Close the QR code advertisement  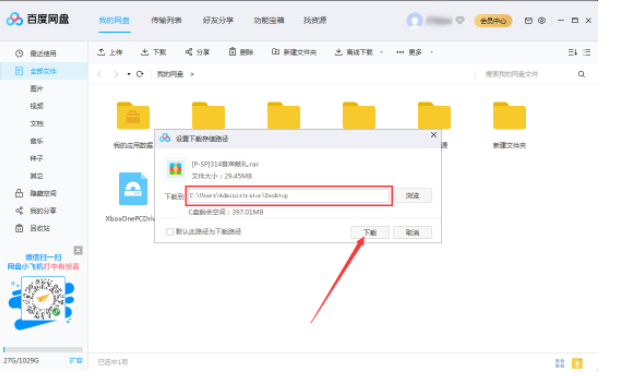coord(78,250)
